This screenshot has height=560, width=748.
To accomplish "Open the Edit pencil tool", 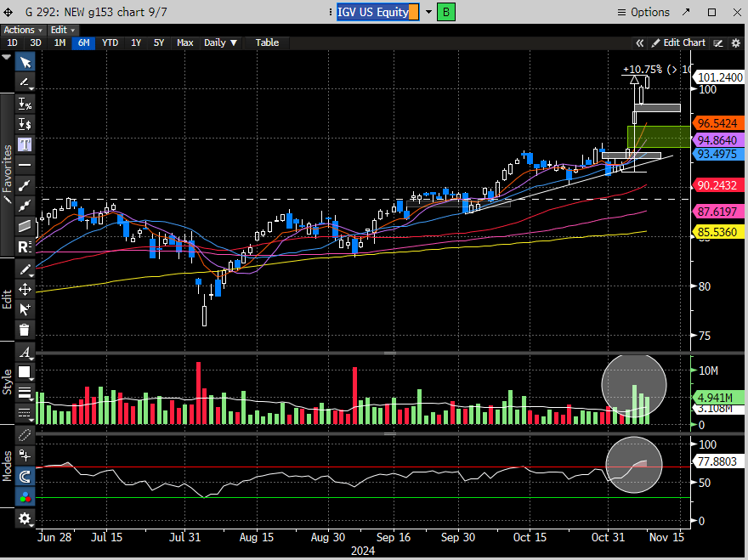I will pos(25,269).
